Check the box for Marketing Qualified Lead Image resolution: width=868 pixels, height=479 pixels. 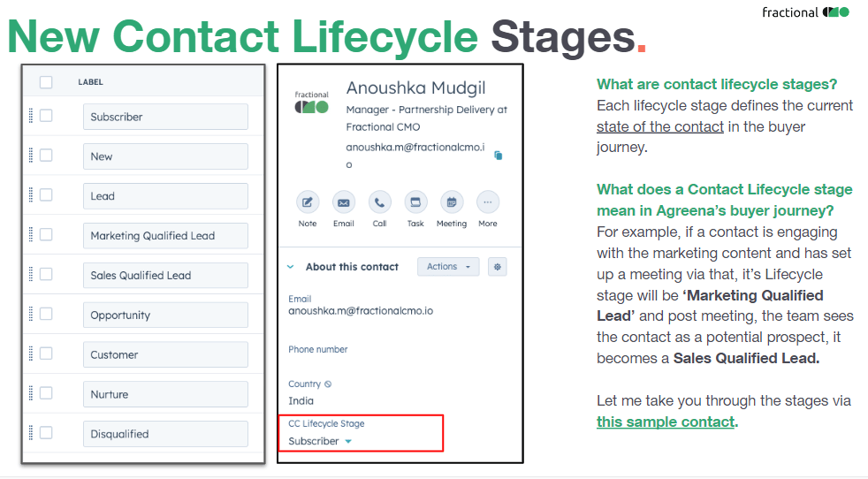click(46, 235)
